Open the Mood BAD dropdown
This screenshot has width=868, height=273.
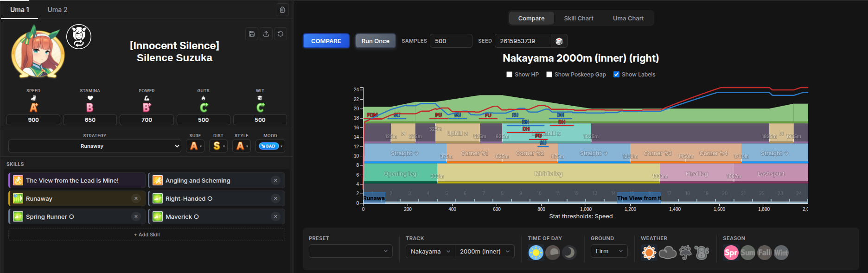pyautogui.click(x=270, y=146)
